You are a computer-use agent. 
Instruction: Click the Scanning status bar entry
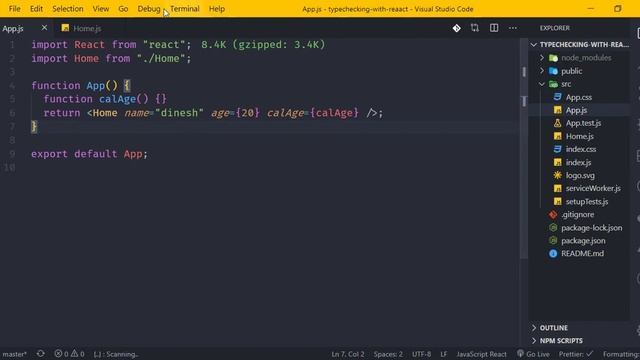click(116, 354)
